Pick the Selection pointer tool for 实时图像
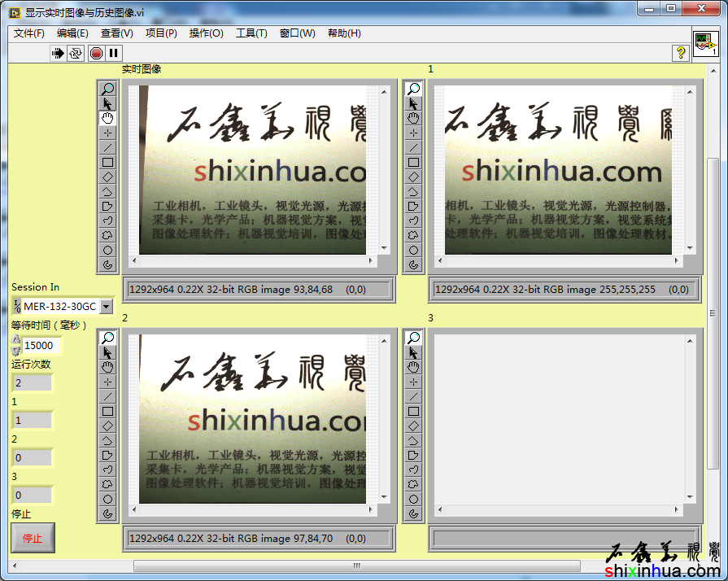The width and height of the screenshot is (728, 581). (107, 103)
